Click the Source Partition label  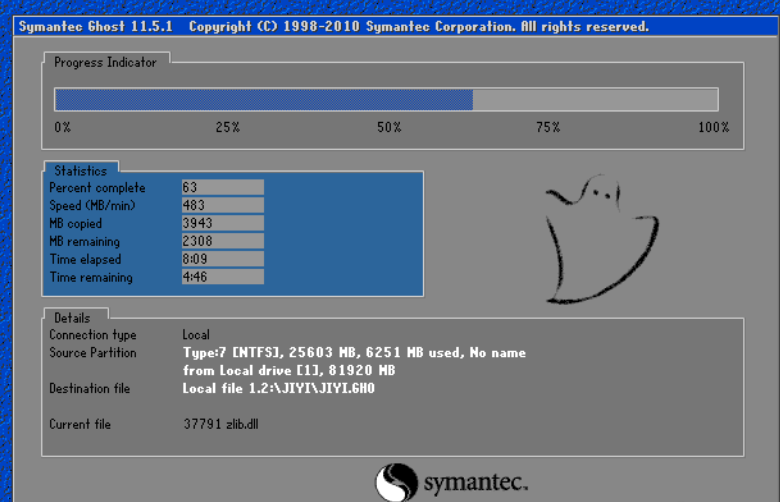93,353
